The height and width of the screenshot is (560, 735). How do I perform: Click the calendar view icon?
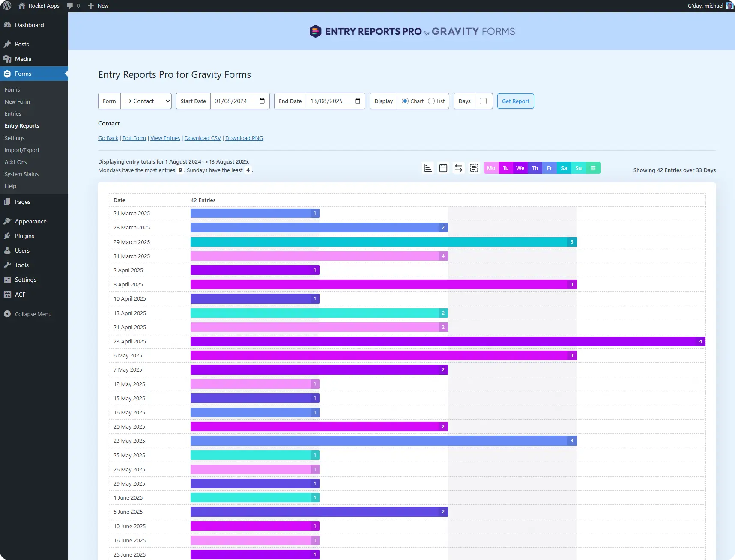point(443,168)
